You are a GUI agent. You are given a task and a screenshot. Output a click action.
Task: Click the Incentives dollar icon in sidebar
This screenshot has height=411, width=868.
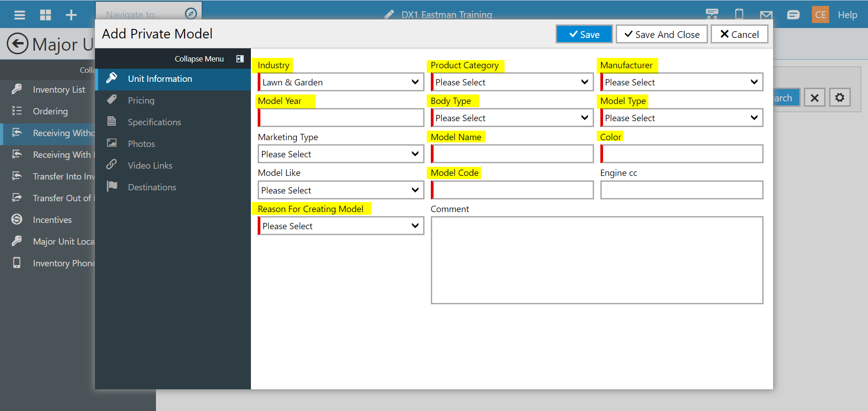17,219
